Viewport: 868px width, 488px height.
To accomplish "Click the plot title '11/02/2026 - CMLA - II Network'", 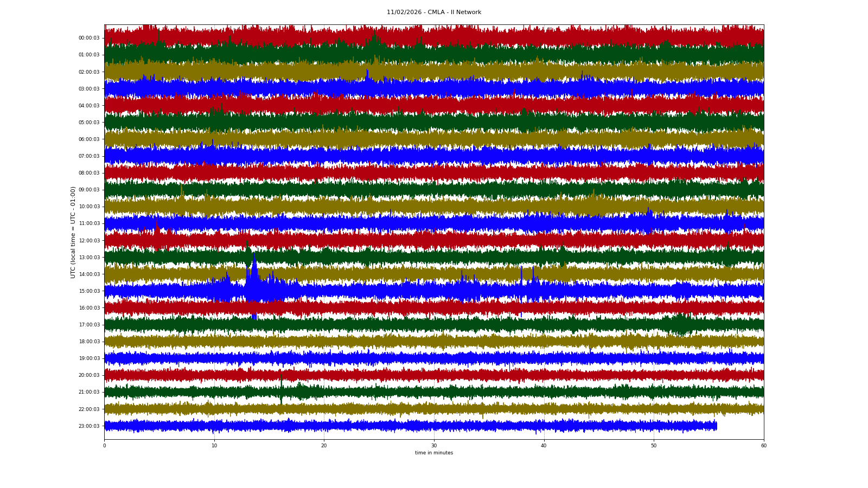I will 433,12.
